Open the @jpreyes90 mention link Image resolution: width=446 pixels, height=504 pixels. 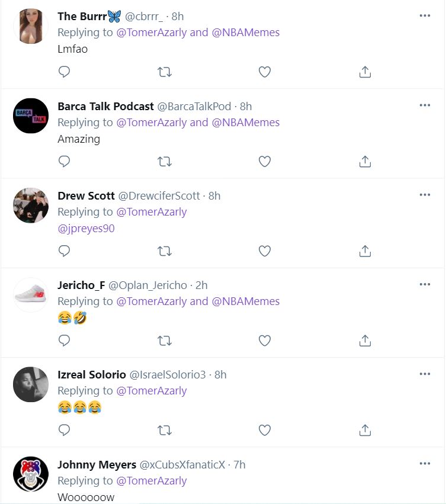(x=86, y=228)
